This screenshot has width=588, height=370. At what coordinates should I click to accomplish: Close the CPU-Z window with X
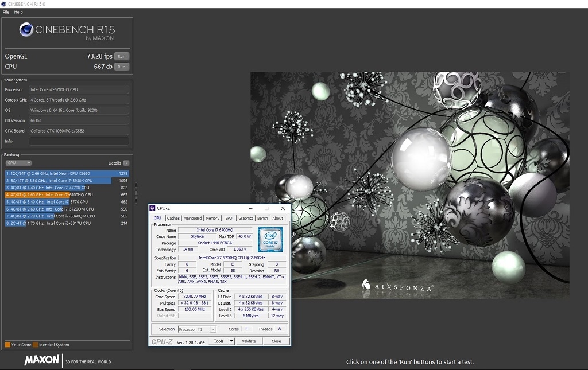coord(283,208)
